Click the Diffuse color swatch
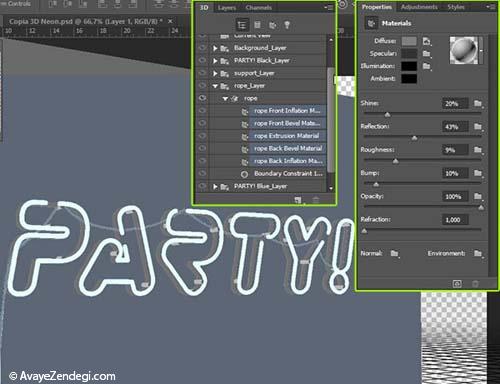This screenshot has height=384, width=500. tap(409, 41)
